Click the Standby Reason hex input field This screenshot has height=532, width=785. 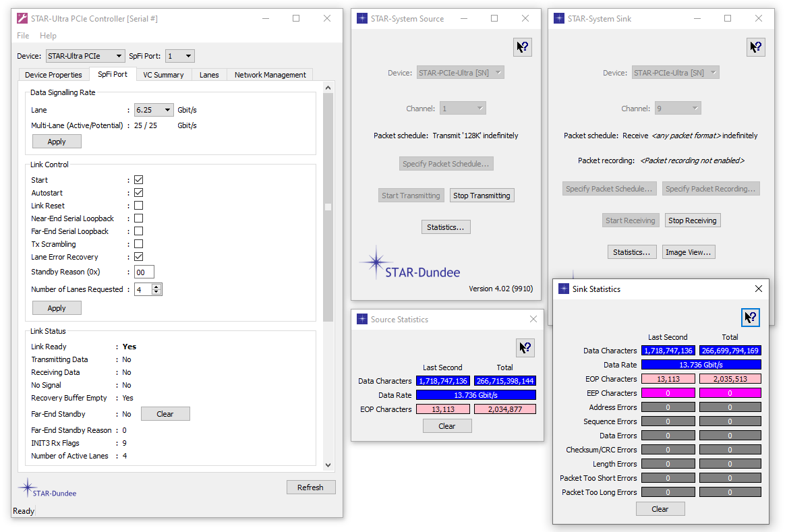[x=144, y=272]
